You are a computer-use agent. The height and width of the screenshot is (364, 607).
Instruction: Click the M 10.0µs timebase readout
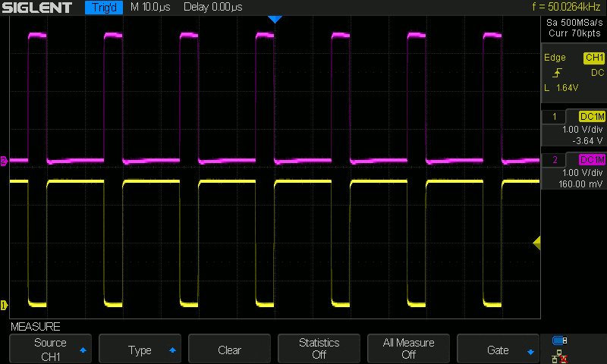150,8
